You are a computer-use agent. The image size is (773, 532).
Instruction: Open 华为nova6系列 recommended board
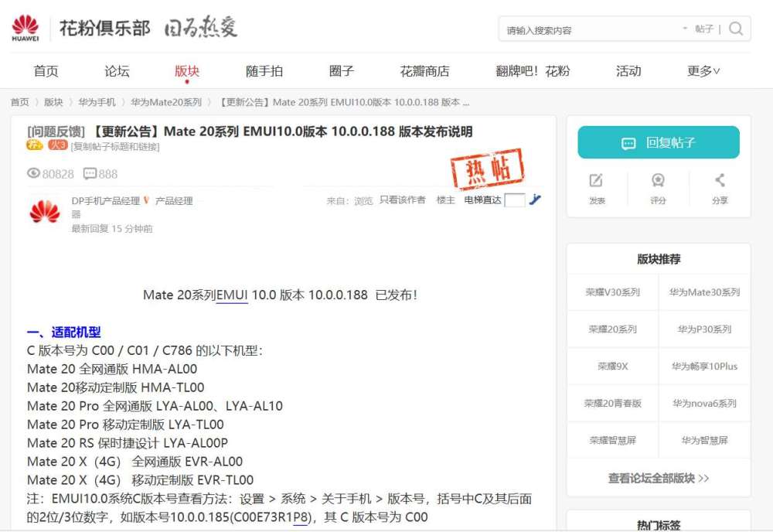[x=704, y=404]
